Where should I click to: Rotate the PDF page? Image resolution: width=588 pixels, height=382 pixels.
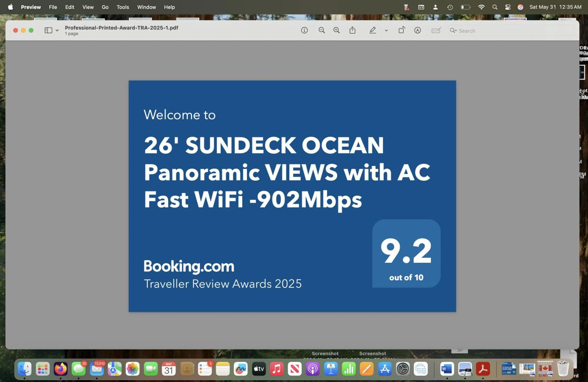[402, 30]
